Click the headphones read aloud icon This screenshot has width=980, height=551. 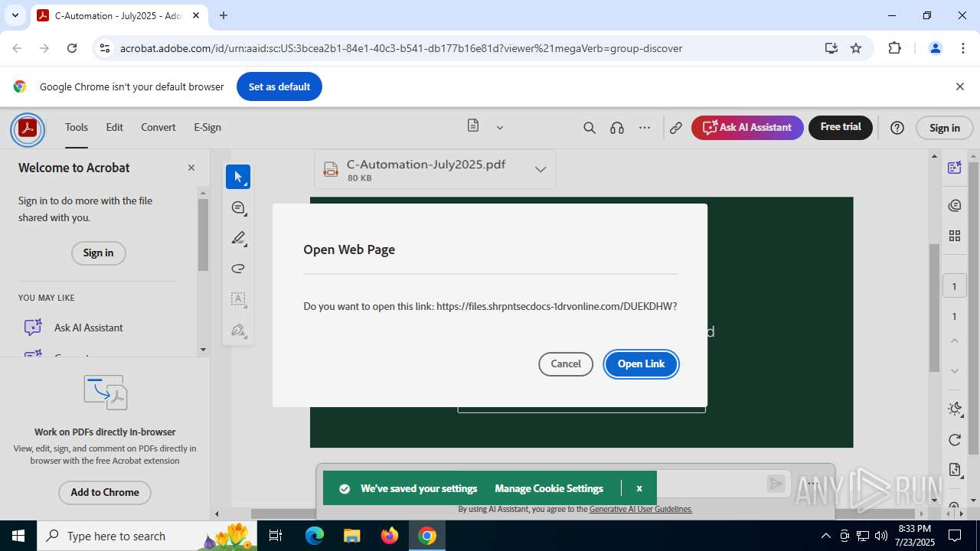617,128
